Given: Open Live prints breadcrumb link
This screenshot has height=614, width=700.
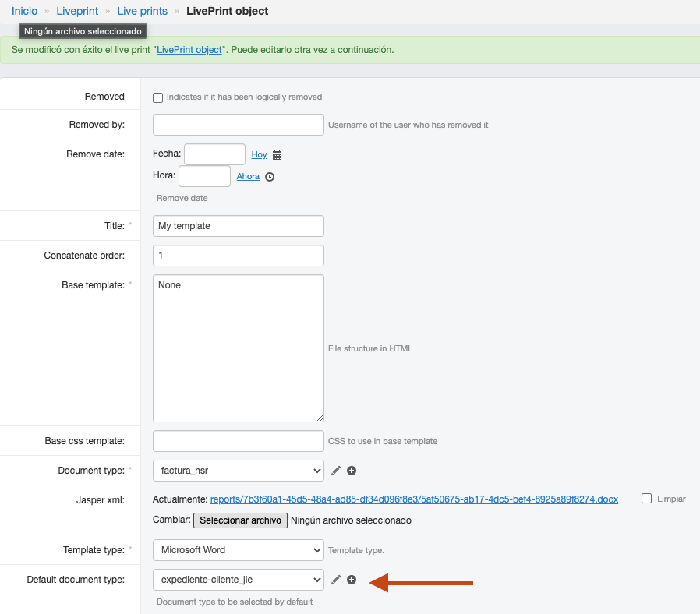Looking at the screenshot, I should click(x=143, y=11).
